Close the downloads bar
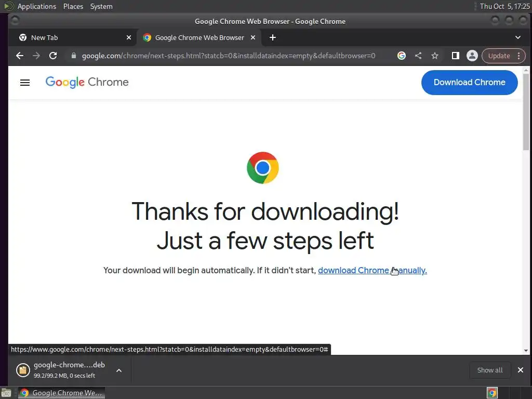 pyautogui.click(x=521, y=370)
